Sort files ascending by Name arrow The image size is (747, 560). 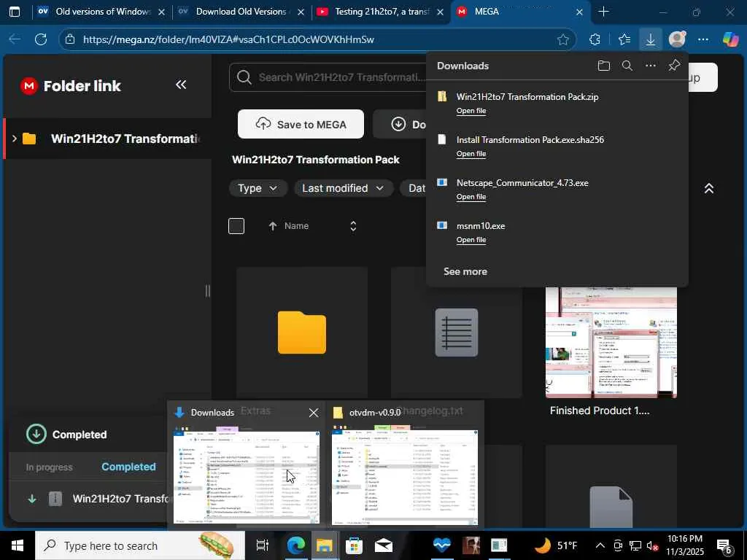pyautogui.click(x=273, y=226)
